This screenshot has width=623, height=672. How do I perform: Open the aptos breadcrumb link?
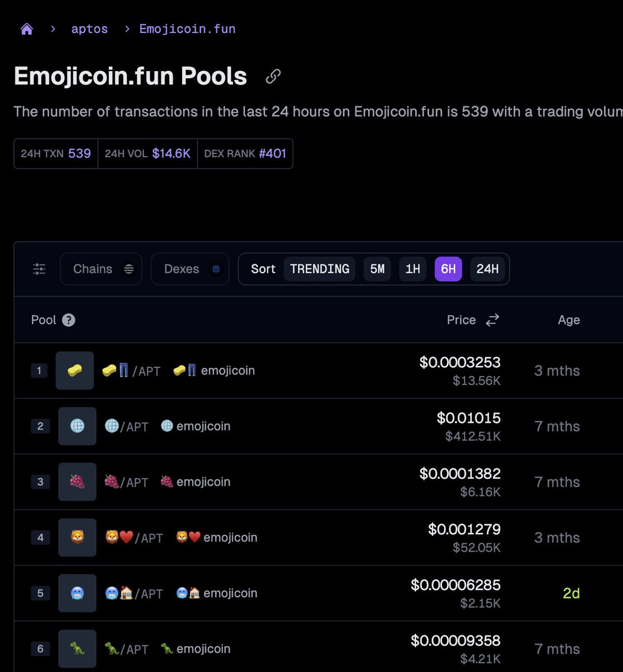(x=89, y=29)
